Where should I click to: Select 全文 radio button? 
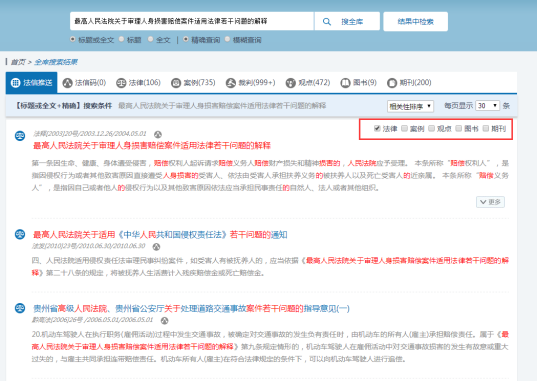151,39
